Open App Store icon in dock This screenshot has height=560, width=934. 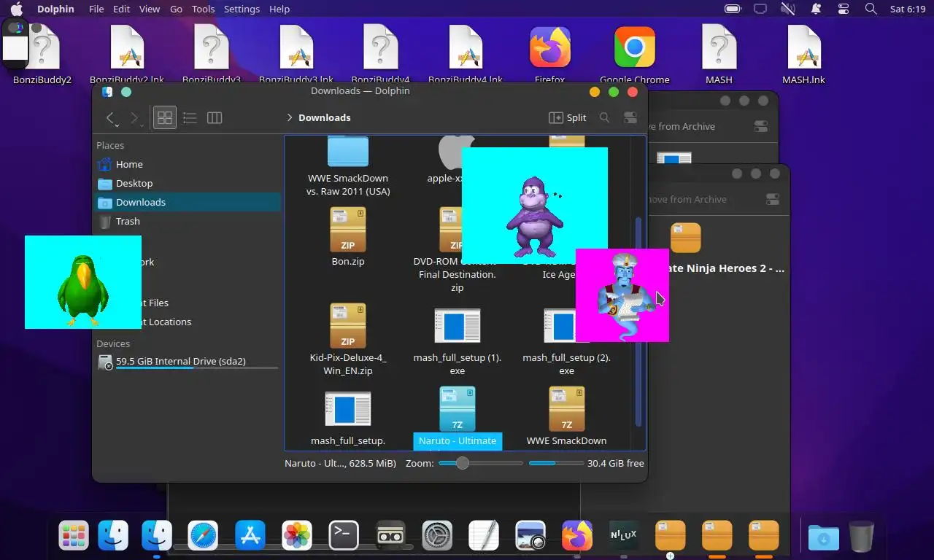click(x=250, y=536)
